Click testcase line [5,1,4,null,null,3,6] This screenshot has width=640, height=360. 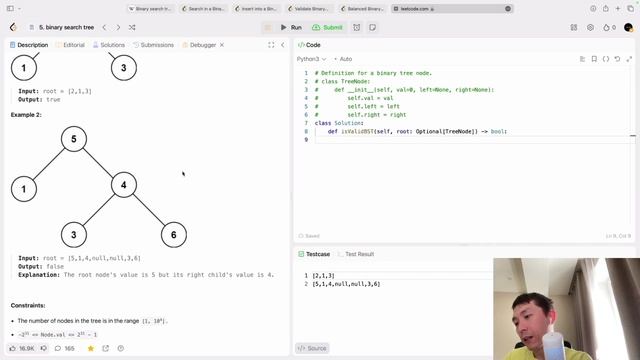pos(346,284)
